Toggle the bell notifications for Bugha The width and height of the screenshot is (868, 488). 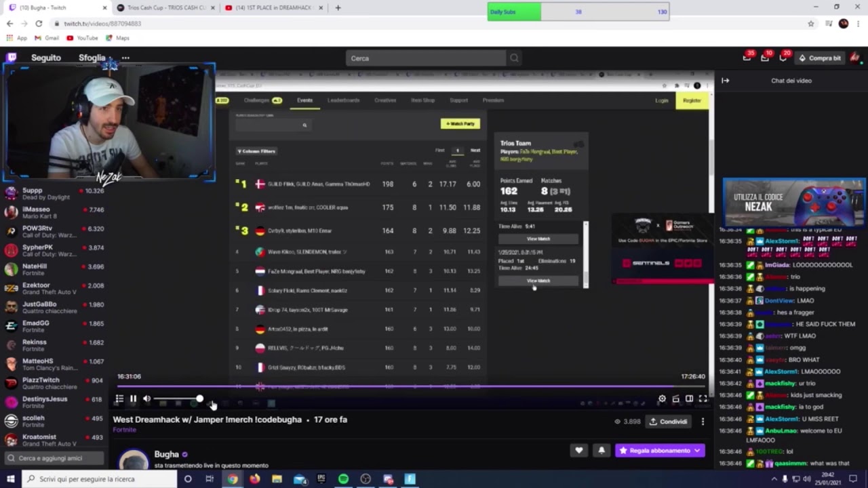(x=601, y=450)
